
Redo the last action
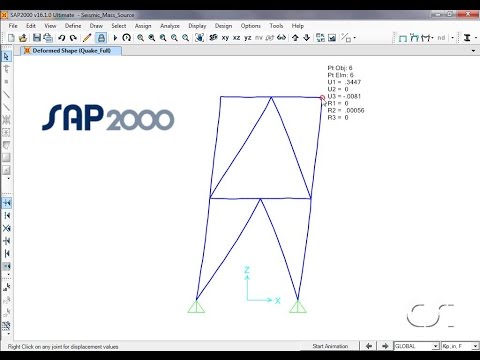coord(73,38)
